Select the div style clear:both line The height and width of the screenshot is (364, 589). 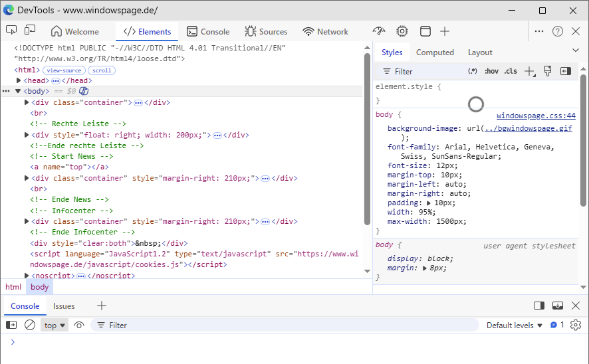pyautogui.click(x=108, y=243)
